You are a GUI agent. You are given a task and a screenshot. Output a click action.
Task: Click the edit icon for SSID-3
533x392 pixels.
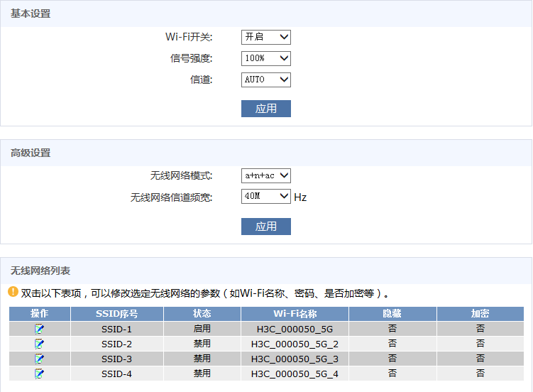(x=40, y=359)
